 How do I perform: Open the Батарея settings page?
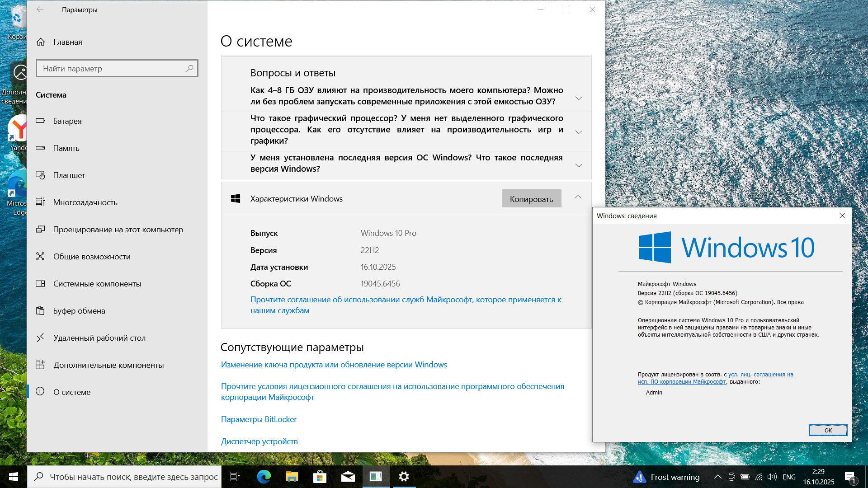(67, 121)
